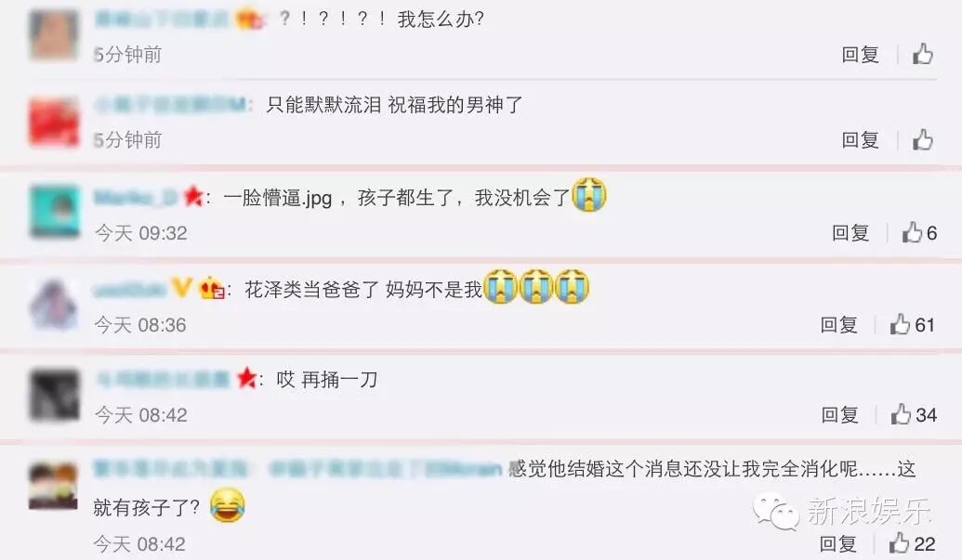Click blurred username of 08:36 commenter
This screenshot has height=560, width=962.
[130, 289]
